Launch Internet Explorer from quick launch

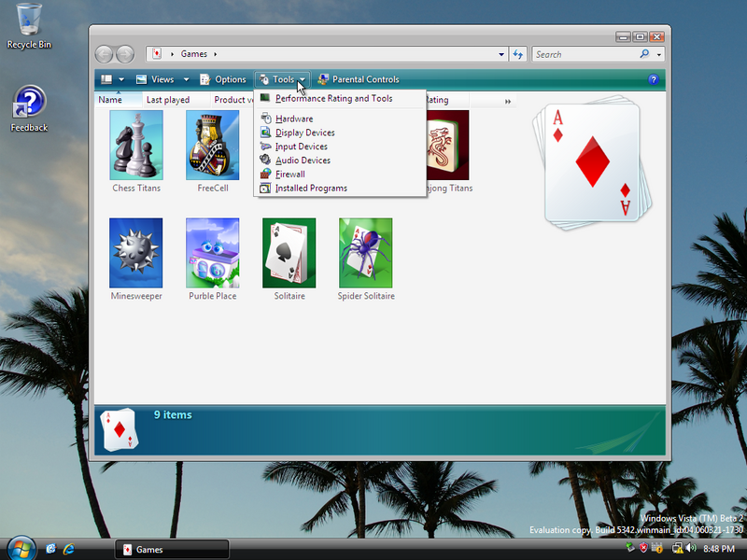(68, 549)
